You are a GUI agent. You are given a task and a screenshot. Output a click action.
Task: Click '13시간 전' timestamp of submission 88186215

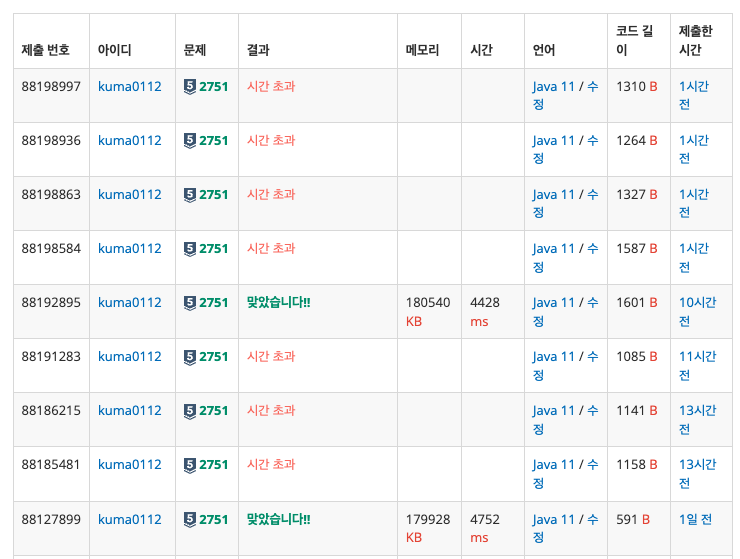[x=698, y=420]
